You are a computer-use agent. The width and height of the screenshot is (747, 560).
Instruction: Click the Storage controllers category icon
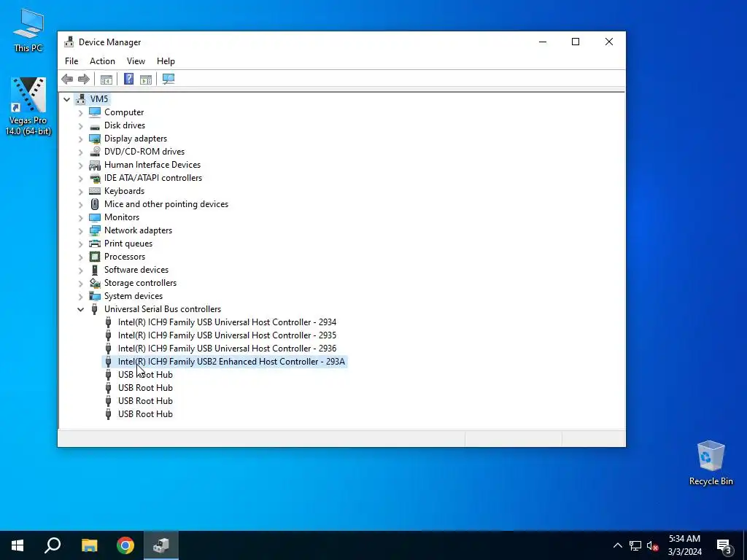coord(95,283)
